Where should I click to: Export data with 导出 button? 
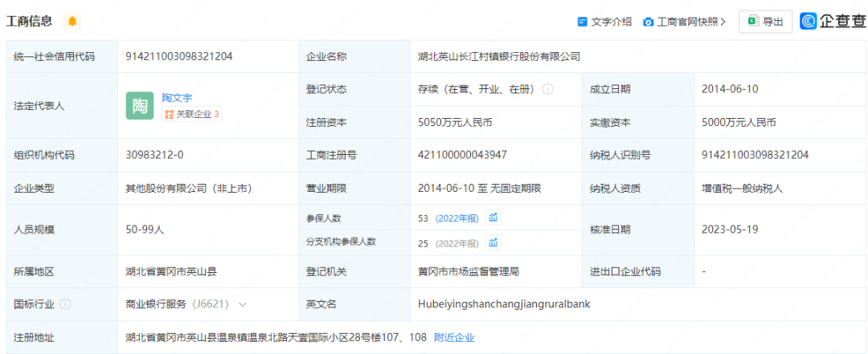click(x=766, y=22)
